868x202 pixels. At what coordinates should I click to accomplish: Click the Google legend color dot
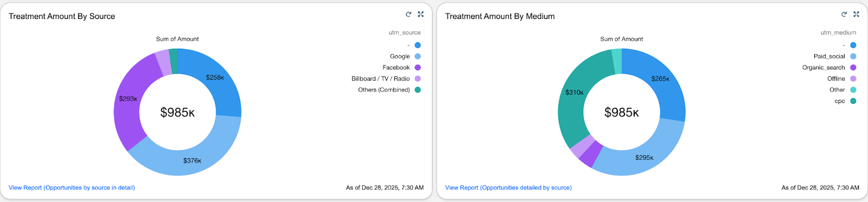(x=418, y=56)
